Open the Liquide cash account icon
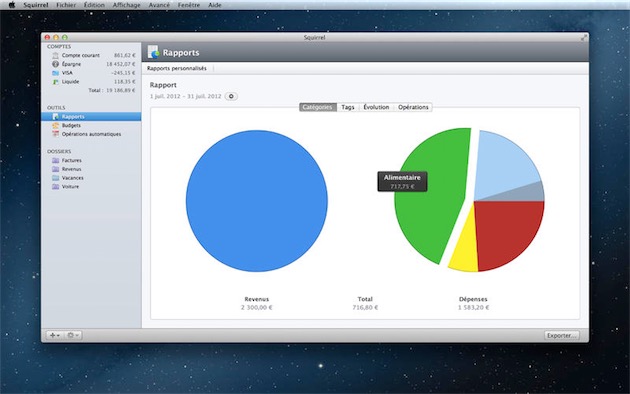 (55, 82)
